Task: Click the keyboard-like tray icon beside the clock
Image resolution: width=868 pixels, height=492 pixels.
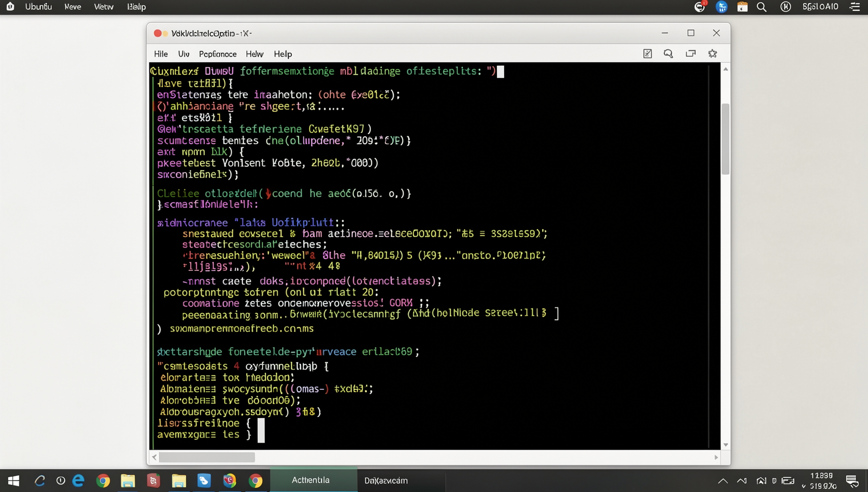Action: tap(788, 481)
